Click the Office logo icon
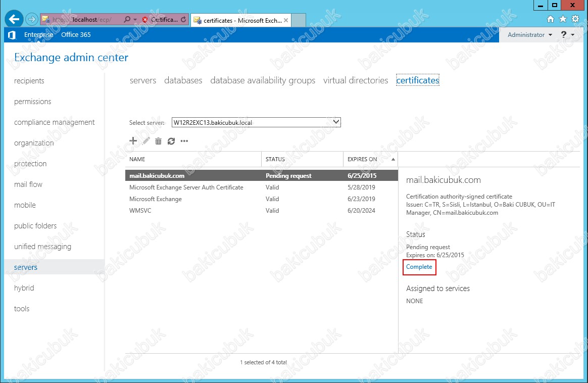The width and height of the screenshot is (588, 383). pos(12,35)
